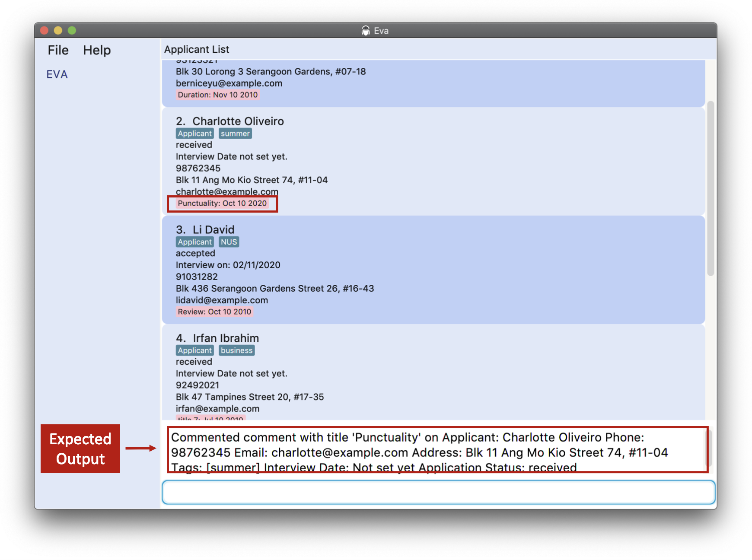Click phone number 98762345 in list
The image size is (752, 560).
point(198,169)
